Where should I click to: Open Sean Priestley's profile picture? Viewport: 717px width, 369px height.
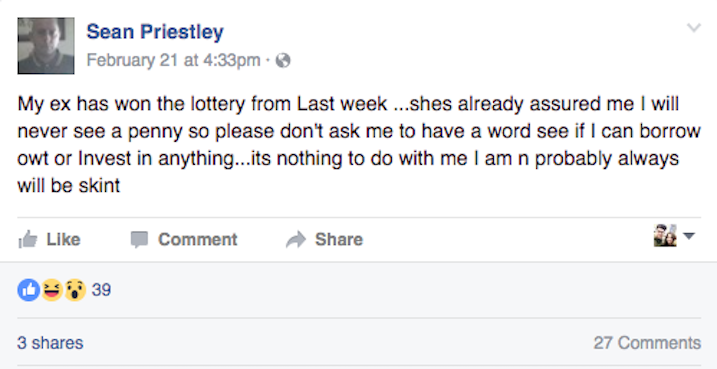[x=46, y=46]
